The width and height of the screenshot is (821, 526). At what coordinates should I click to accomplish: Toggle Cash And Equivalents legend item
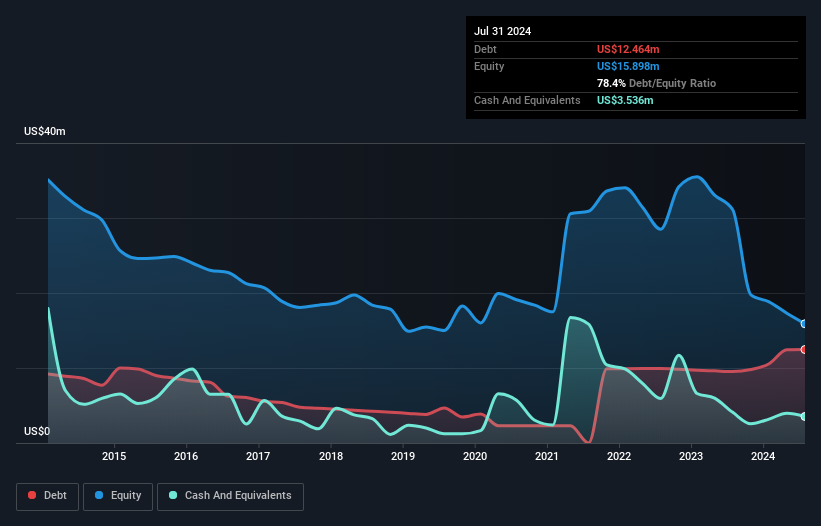click(230, 496)
